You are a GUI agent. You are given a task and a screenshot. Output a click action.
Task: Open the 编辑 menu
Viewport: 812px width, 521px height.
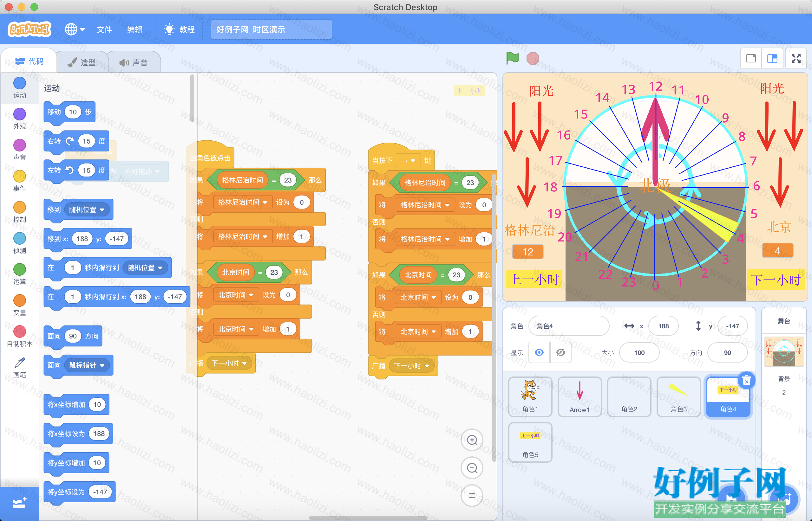tap(135, 29)
